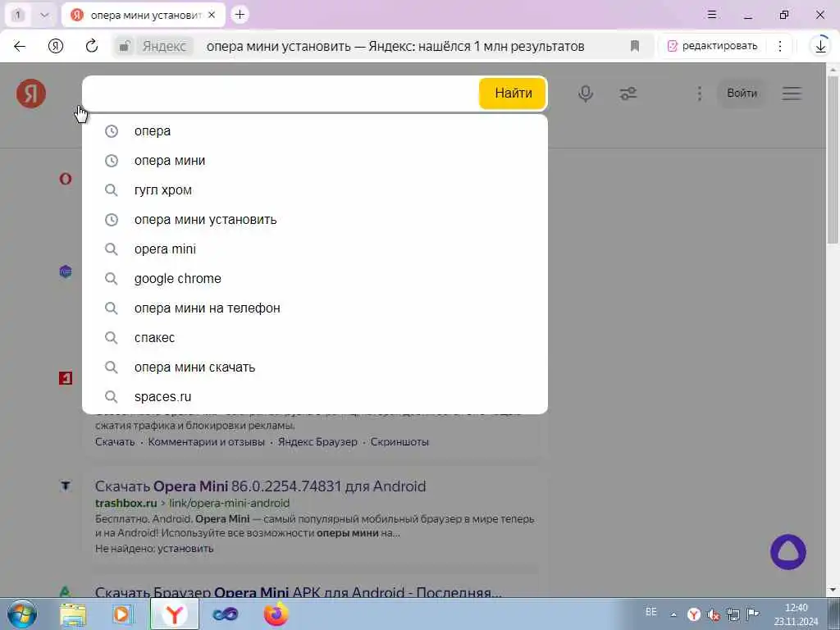Reload the page with the refresh icon
Screen dimensions: 840x630
tap(92, 46)
